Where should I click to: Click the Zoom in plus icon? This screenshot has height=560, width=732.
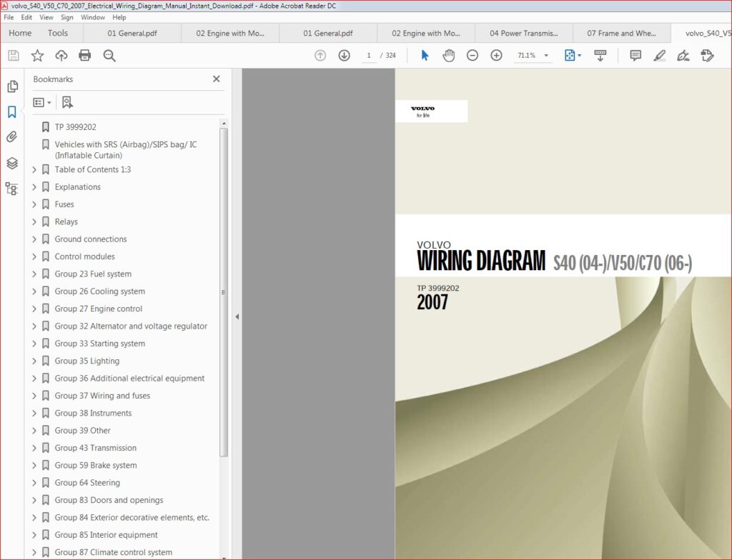pyautogui.click(x=496, y=56)
